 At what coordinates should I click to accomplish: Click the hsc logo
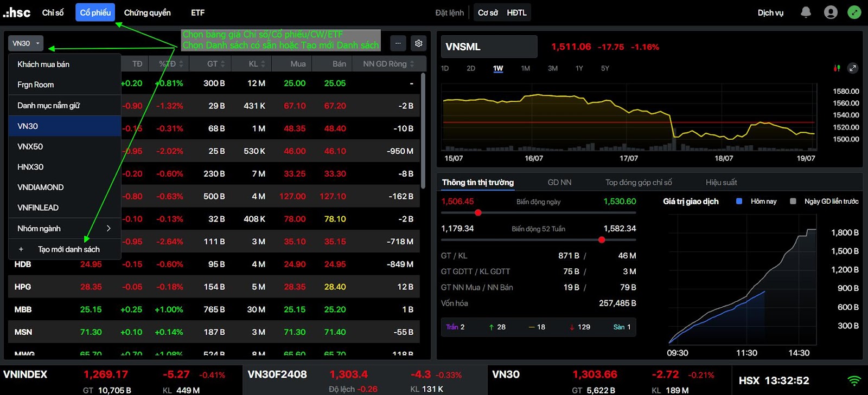pyautogui.click(x=17, y=12)
